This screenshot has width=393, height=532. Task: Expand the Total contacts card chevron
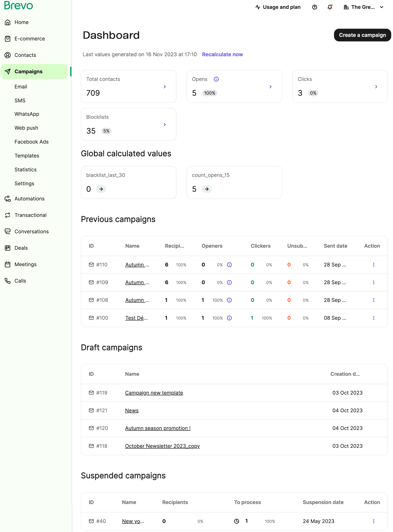click(165, 87)
